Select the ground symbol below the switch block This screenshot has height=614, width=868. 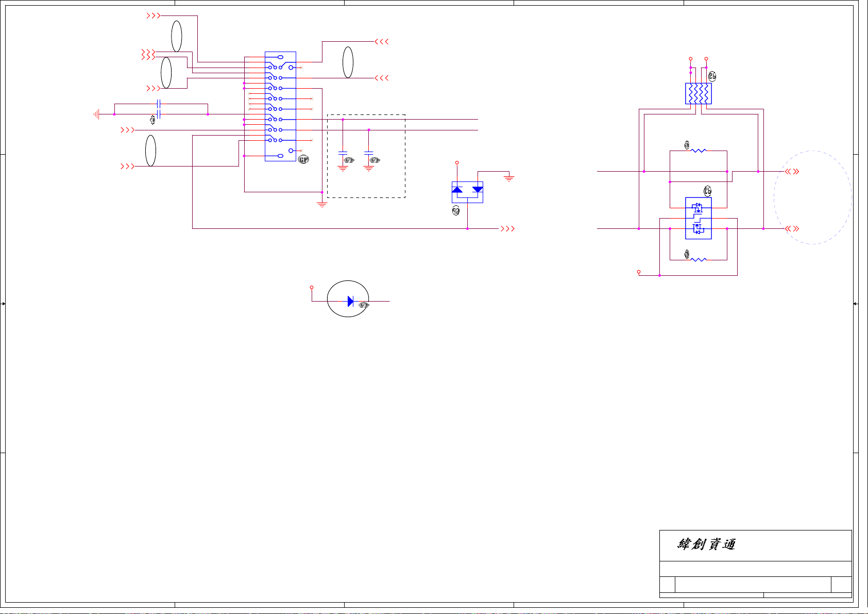click(322, 205)
